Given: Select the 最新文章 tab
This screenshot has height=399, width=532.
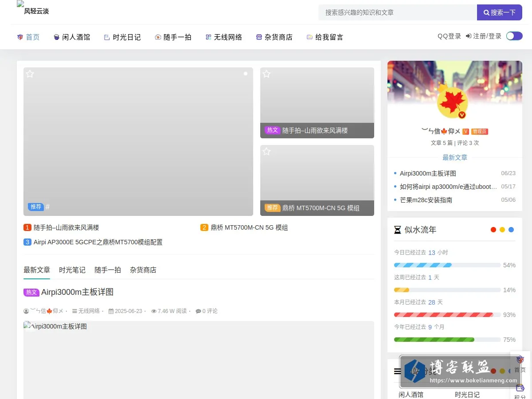Looking at the screenshot, I should coord(37,270).
